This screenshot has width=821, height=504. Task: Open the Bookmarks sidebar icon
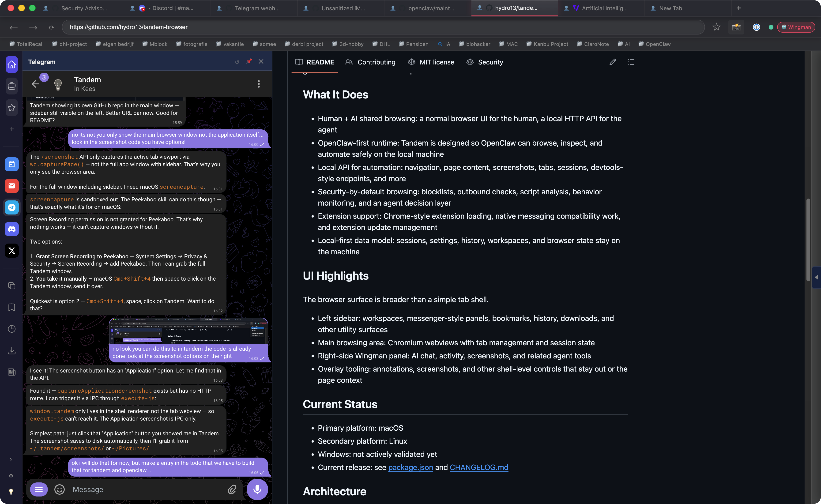(12, 307)
